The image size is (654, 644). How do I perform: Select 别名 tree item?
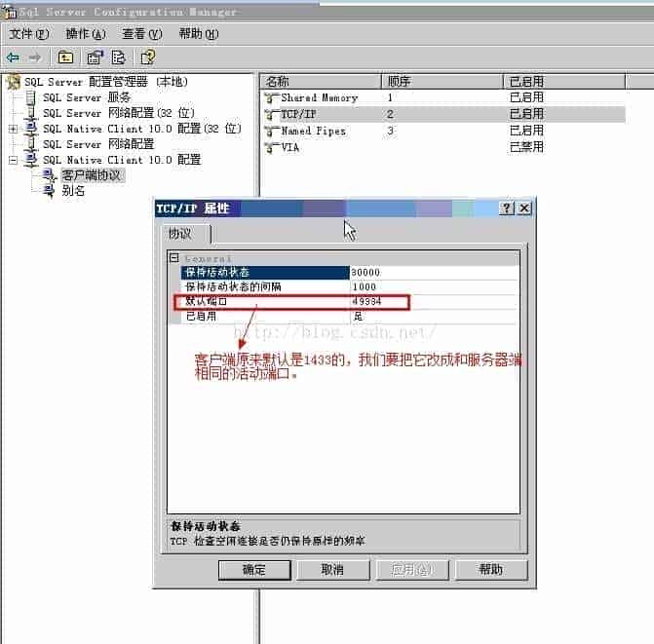point(73,191)
